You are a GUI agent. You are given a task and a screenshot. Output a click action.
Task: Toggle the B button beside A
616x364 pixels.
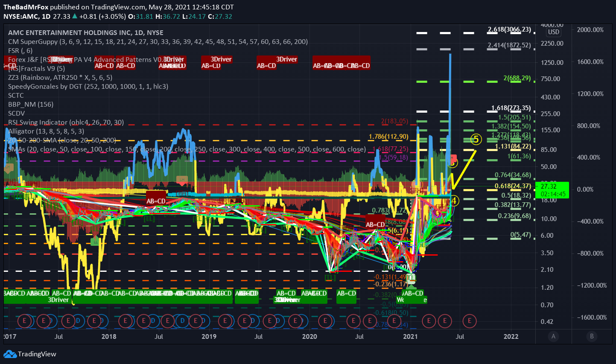(592, 336)
